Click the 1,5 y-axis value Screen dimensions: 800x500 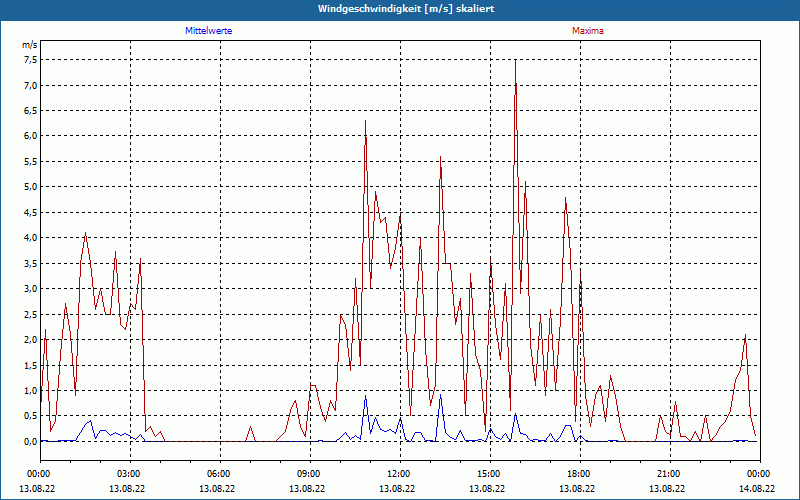click(31, 365)
